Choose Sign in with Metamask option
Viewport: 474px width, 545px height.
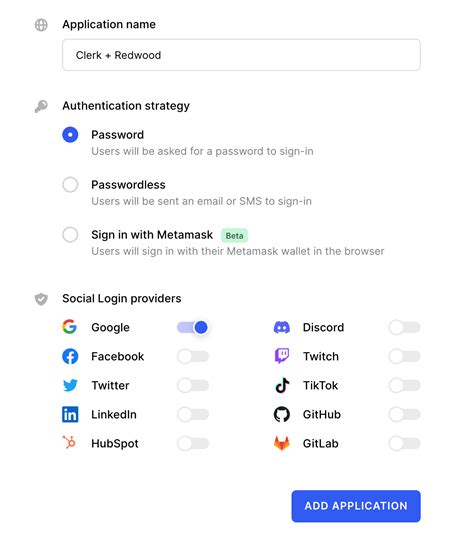pyautogui.click(x=70, y=235)
